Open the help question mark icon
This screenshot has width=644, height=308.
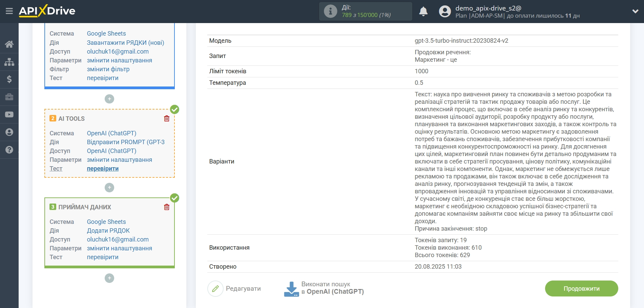coord(9,150)
